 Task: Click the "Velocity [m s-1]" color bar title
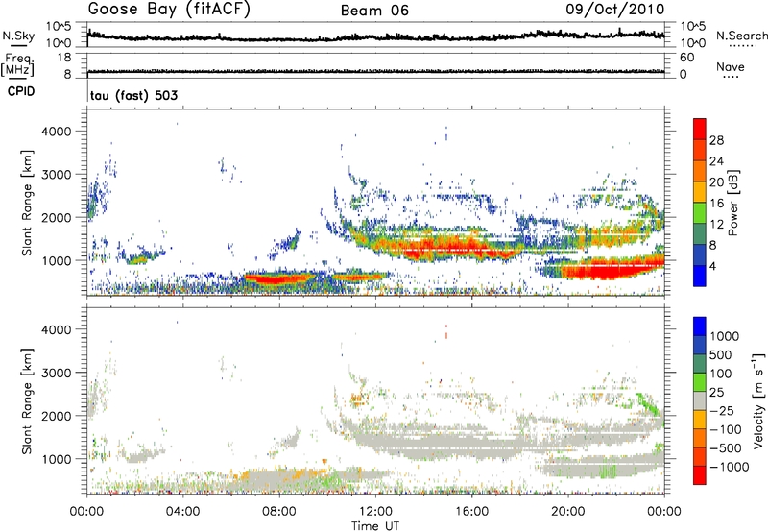(758, 400)
